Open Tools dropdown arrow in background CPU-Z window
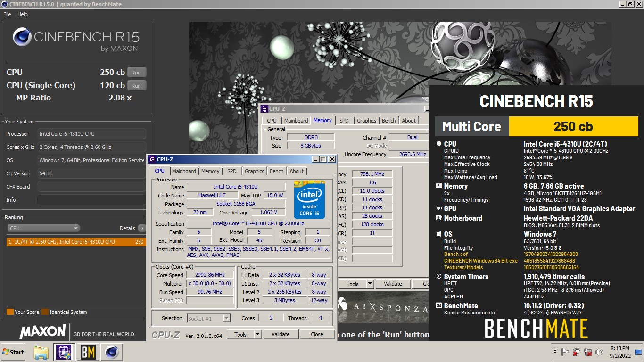644x362 pixels. [x=370, y=284]
